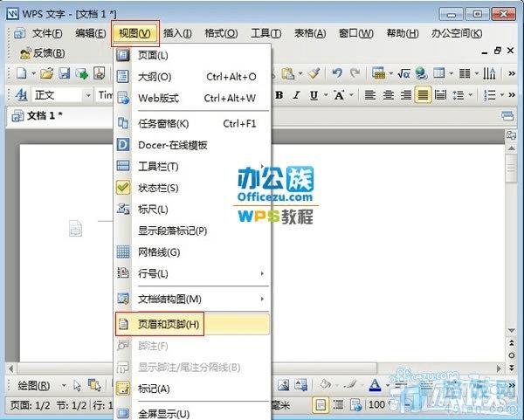Open the font color dropdown arrow
The height and width of the screenshot is (420, 524).
[x=387, y=386]
